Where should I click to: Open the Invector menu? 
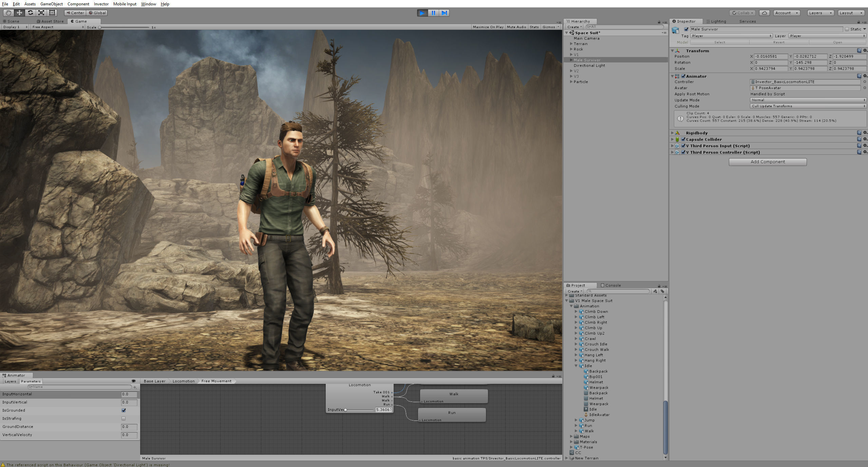pos(101,4)
